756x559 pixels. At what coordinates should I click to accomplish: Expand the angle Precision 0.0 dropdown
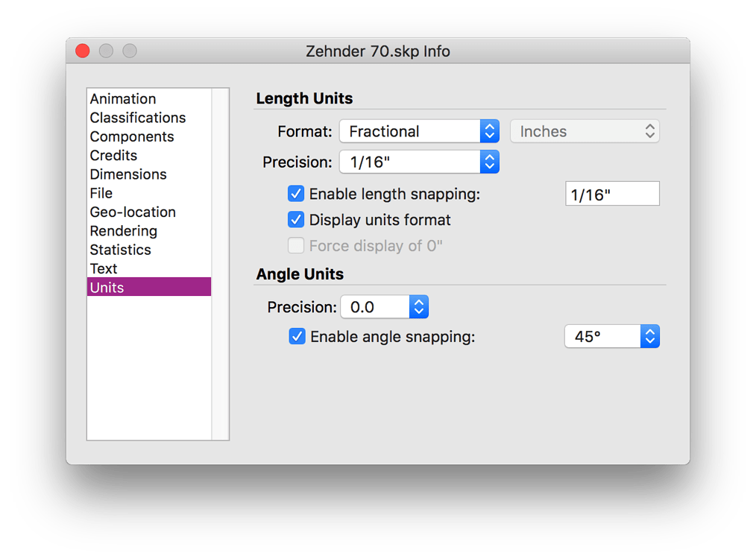point(384,307)
